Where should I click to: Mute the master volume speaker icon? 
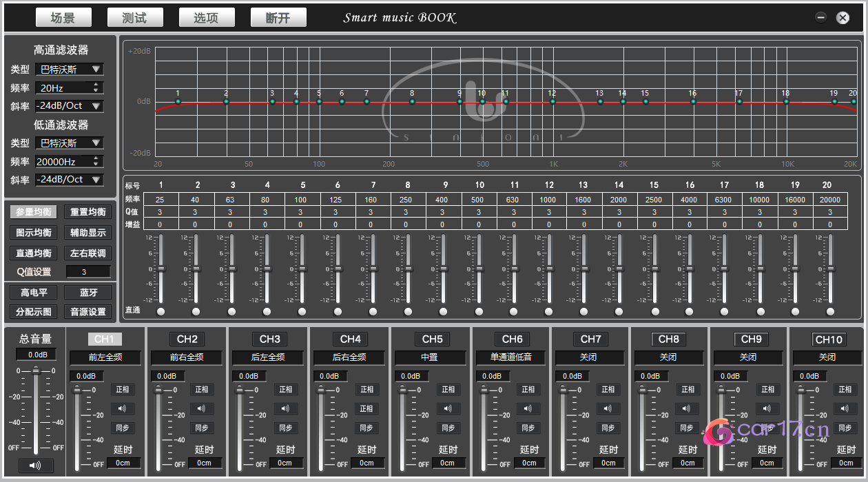pyautogui.click(x=36, y=465)
